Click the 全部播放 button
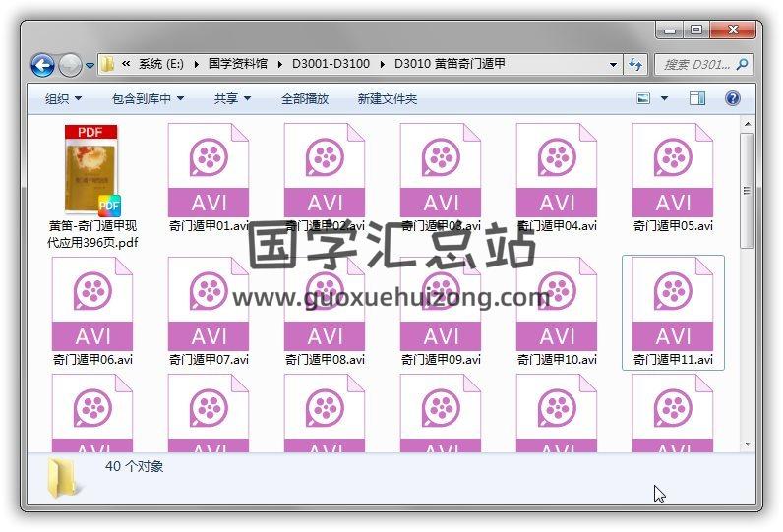Screen dimensions: 783x532 (x=305, y=99)
